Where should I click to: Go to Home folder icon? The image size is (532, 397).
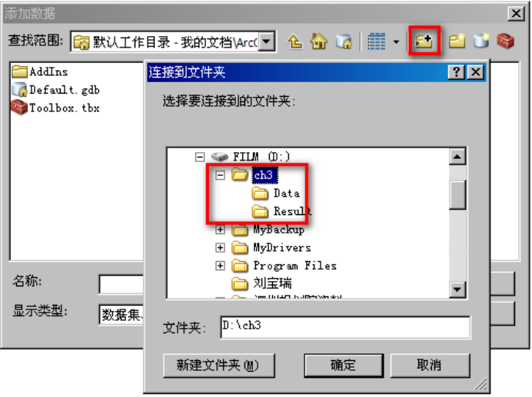click(x=319, y=41)
